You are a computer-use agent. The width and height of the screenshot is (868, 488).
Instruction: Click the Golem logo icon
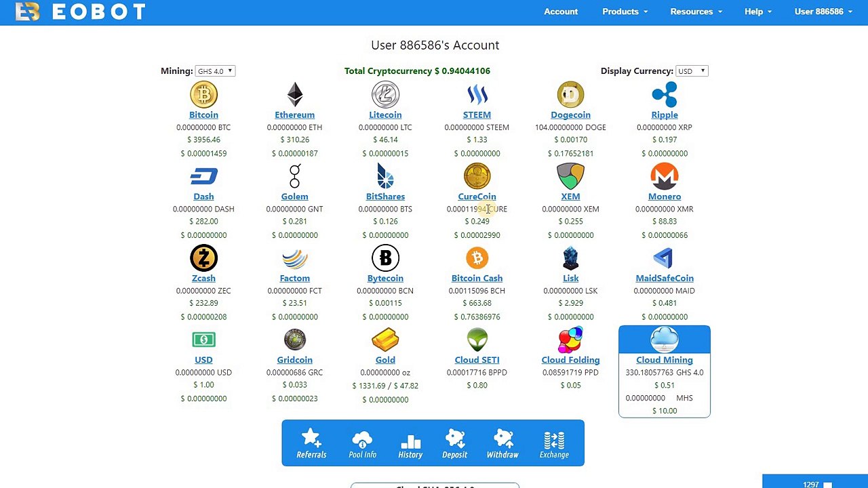pyautogui.click(x=295, y=176)
